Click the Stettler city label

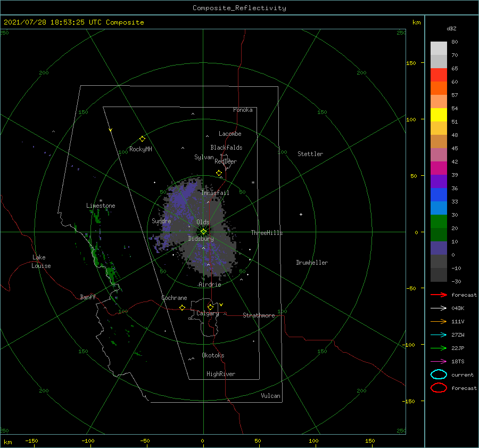point(310,154)
